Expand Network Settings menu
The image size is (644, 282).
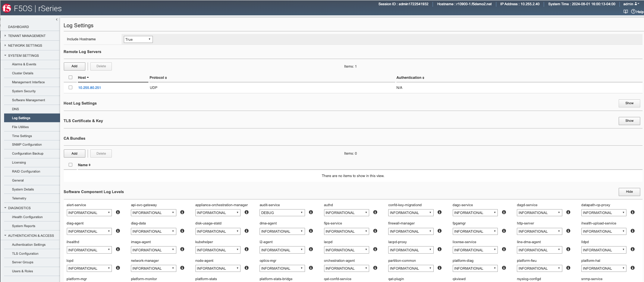click(x=25, y=46)
